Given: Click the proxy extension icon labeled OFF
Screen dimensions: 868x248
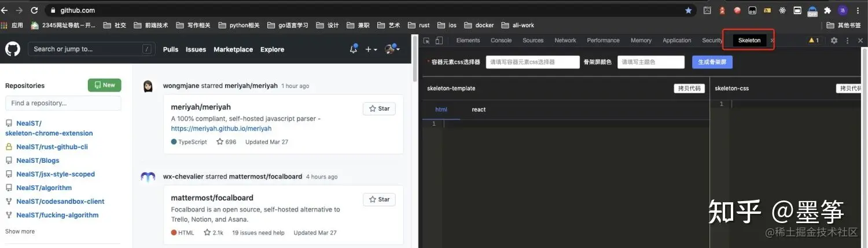Looking at the screenshot, I should coord(812,10).
